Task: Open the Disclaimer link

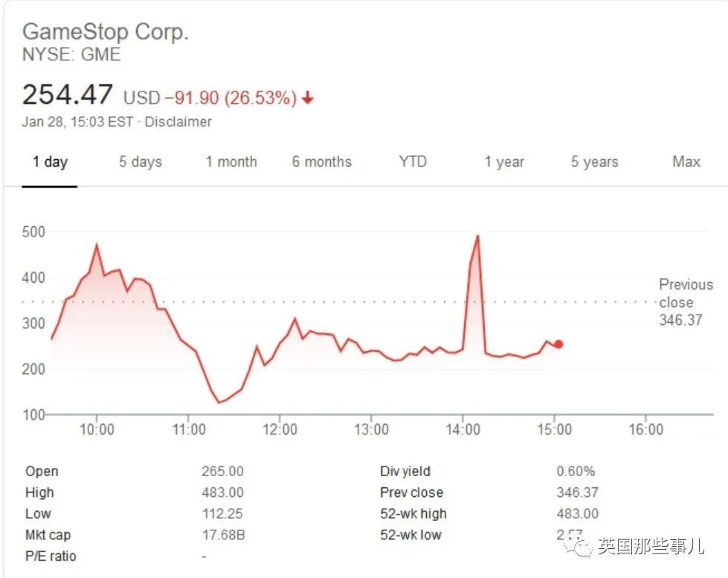Action: [178, 122]
